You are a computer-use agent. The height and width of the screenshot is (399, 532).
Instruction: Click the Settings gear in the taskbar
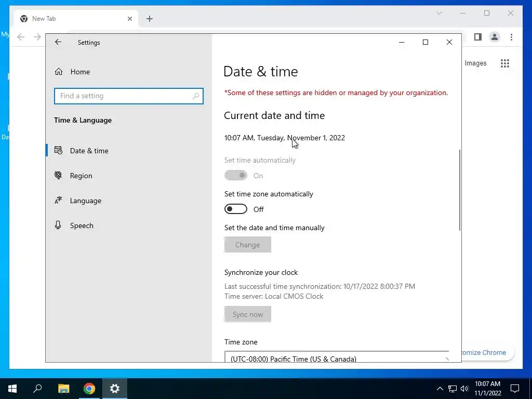(115, 389)
